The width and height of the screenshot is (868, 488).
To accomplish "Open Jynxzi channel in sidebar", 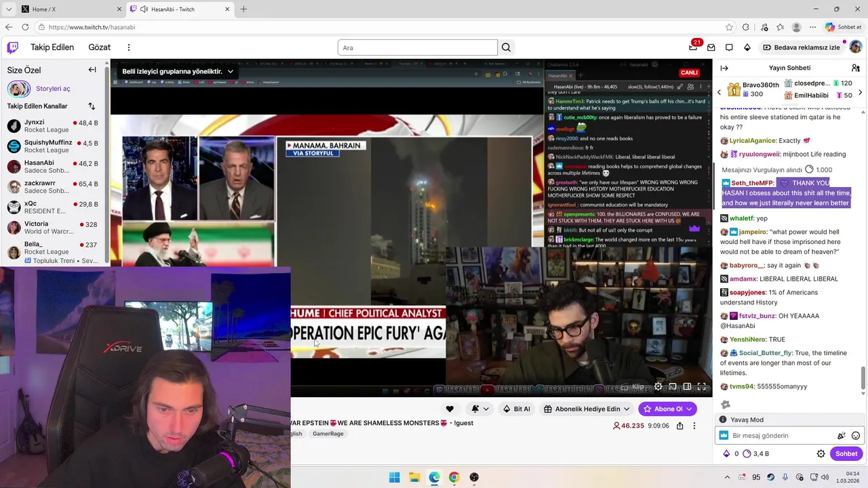I will pos(54,126).
